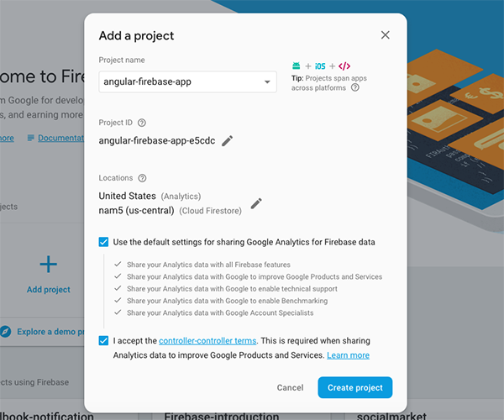Open Locations help question mark icon
The width and height of the screenshot is (504, 420).
[x=142, y=178]
